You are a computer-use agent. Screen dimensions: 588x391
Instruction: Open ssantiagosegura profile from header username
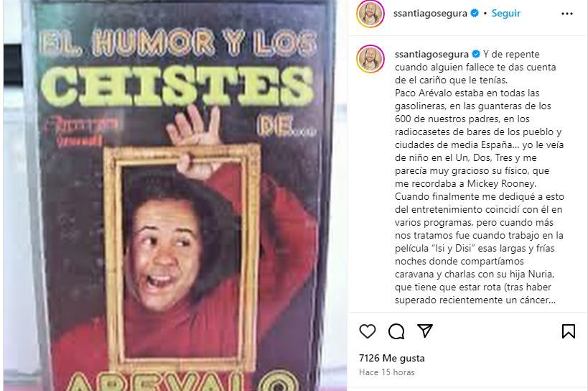pos(430,13)
